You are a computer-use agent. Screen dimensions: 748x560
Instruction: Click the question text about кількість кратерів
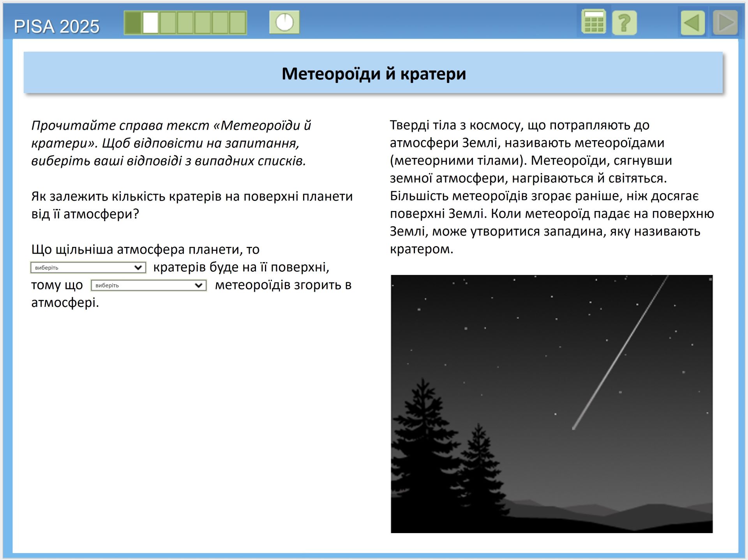click(x=192, y=205)
